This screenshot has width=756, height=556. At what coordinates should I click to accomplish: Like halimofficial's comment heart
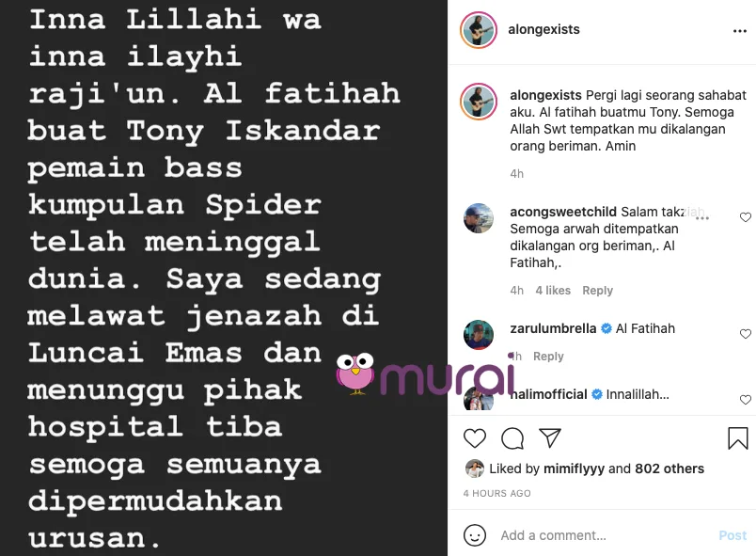coord(746,399)
